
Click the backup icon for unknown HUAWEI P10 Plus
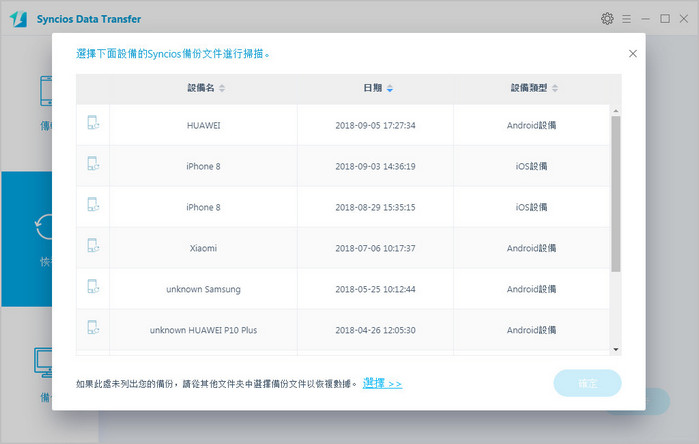click(93, 328)
